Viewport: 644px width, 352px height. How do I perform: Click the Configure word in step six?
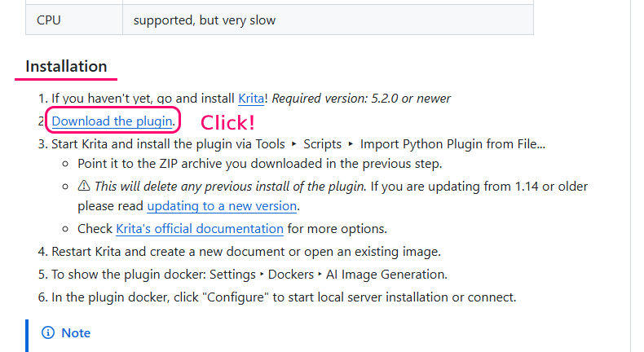(x=236, y=297)
